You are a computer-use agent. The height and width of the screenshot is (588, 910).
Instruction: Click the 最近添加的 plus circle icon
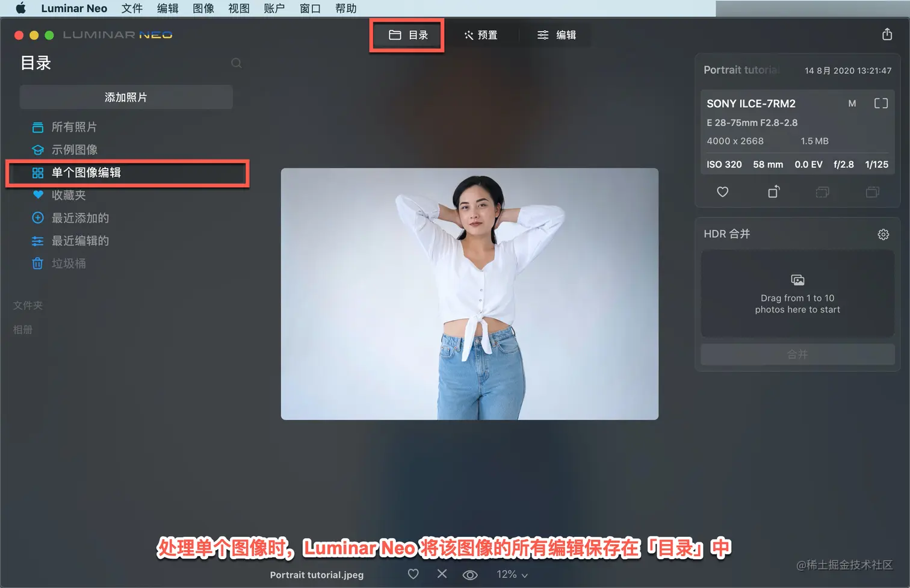[38, 218]
